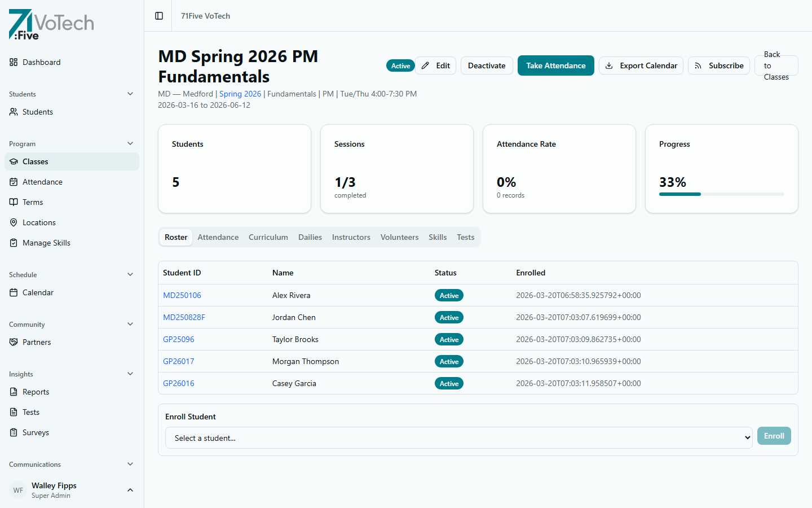Expand the Communications sidebar section
This screenshot has width=812, height=508.
pos(130,464)
